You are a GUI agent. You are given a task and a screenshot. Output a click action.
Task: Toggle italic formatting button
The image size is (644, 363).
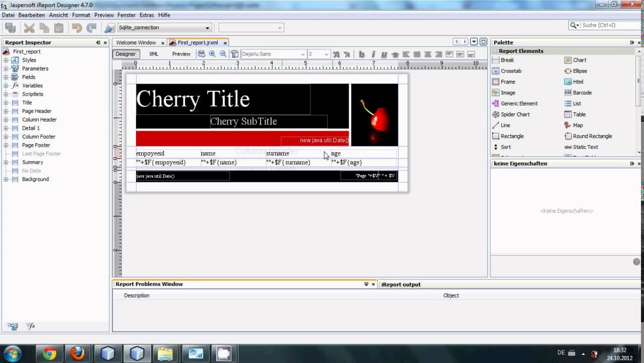click(x=373, y=54)
